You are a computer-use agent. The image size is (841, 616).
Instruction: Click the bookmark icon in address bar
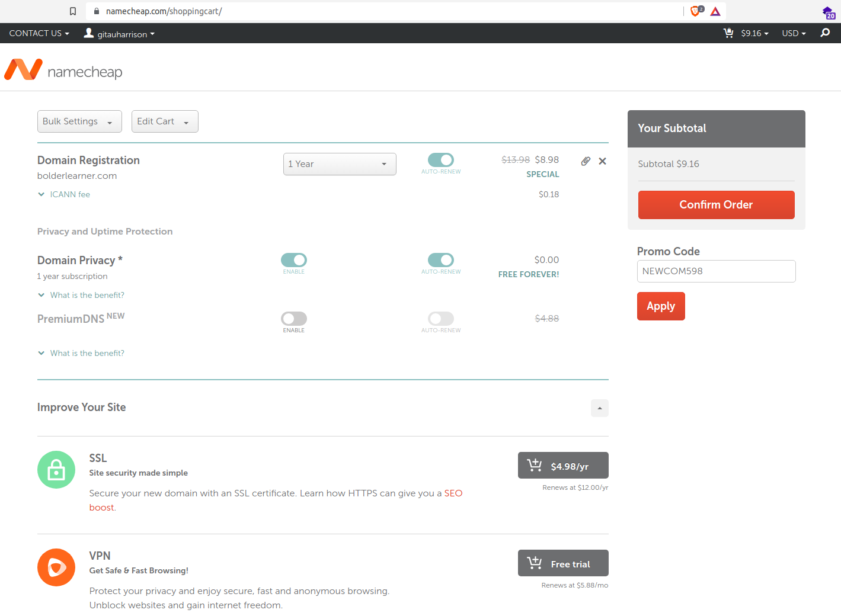point(73,11)
